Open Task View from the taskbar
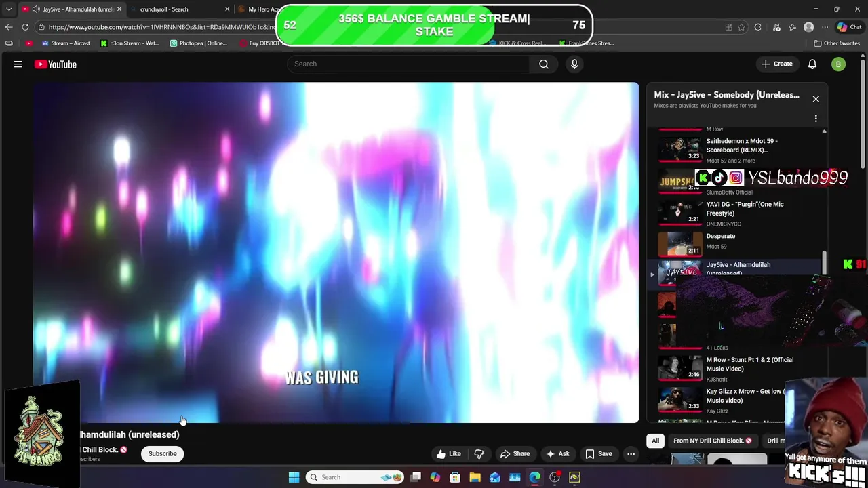The height and width of the screenshot is (488, 868). 416,477
